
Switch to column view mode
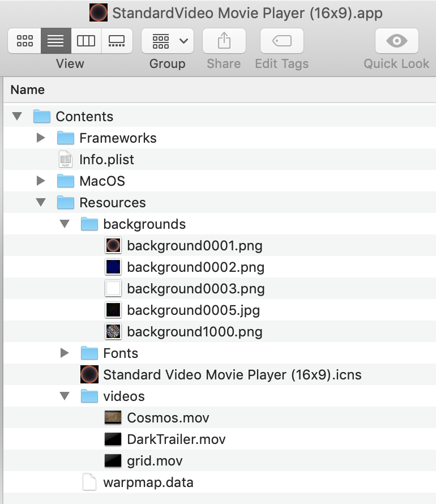point(86,41)
